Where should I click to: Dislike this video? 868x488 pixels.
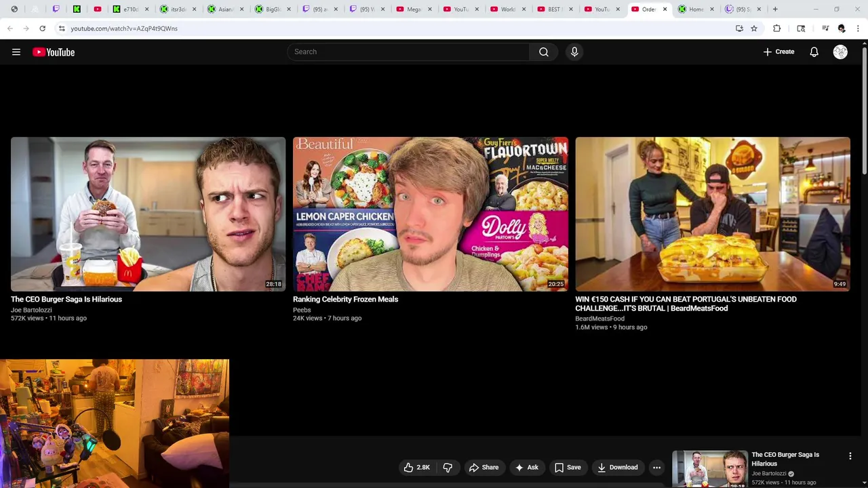pyautogui.click(x=448, y=467)
